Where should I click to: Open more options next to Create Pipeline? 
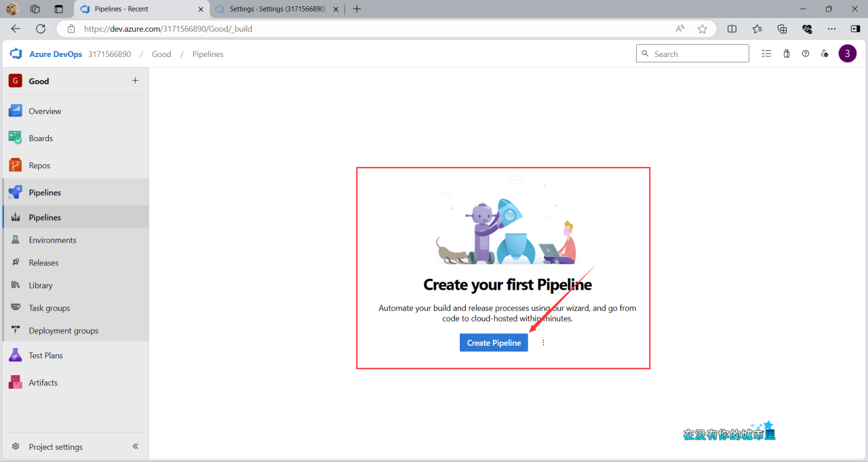(x=543, y=343)
